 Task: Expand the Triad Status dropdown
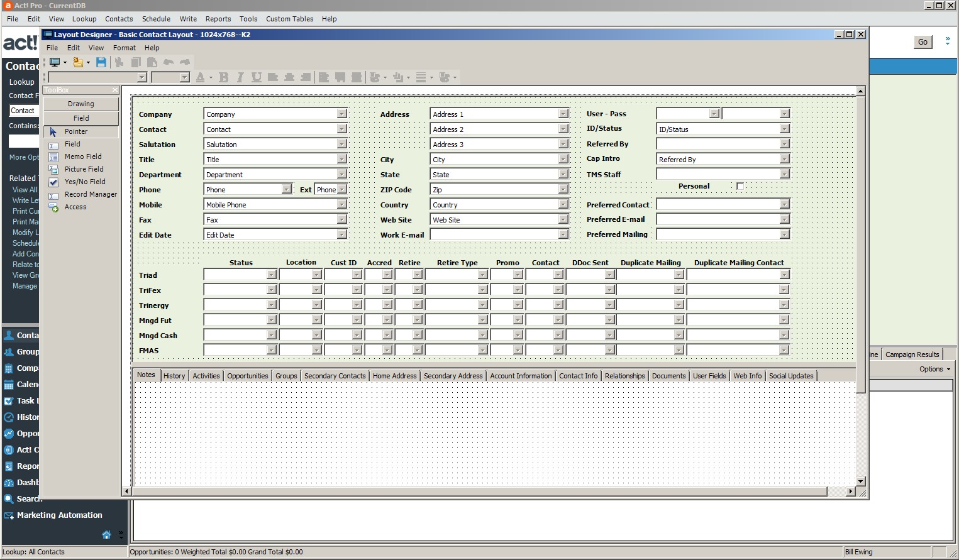coord(271,275)
